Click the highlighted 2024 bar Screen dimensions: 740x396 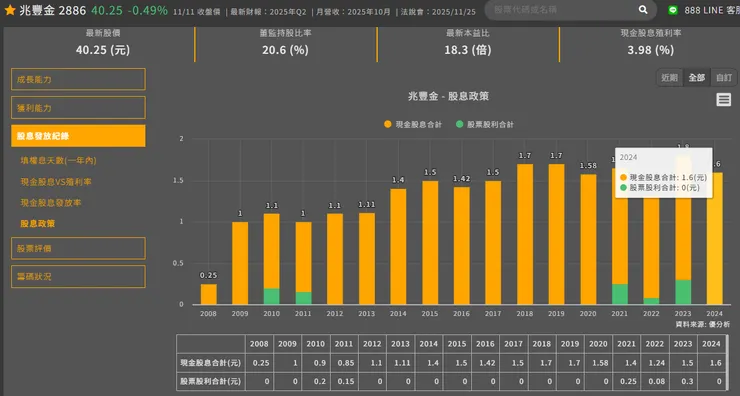point(715,238)
